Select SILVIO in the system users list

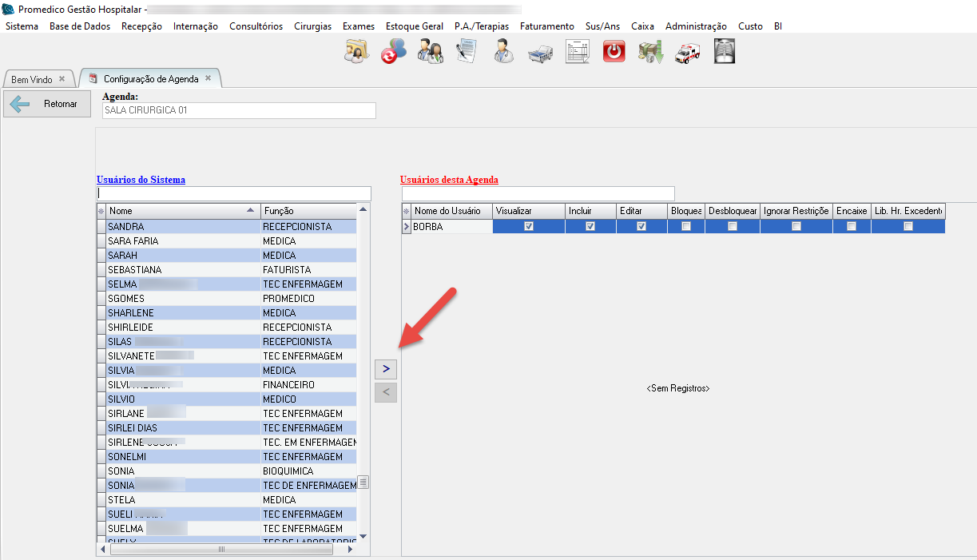[122, 399]
